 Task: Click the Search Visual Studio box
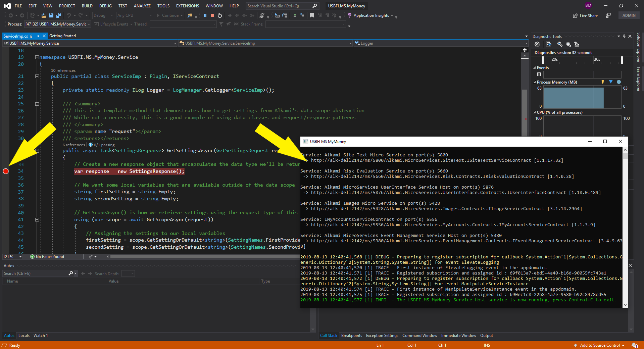[x=282, y=6]
